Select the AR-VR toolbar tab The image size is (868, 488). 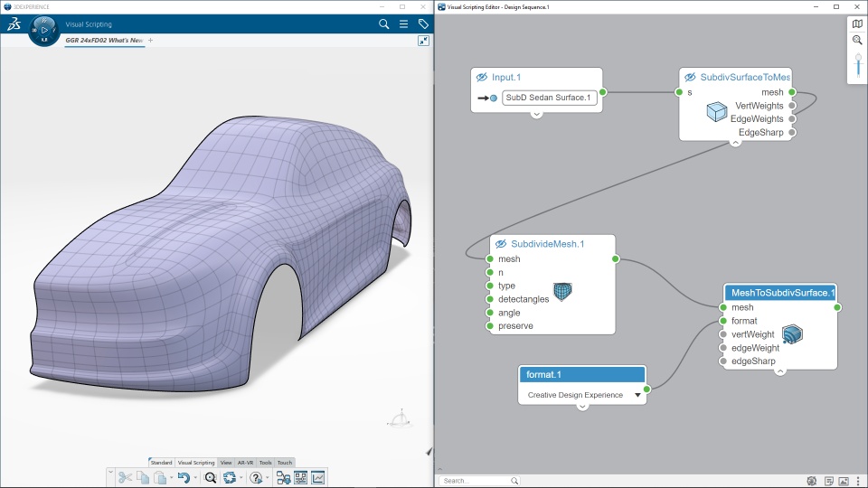(x=245, y=463)
